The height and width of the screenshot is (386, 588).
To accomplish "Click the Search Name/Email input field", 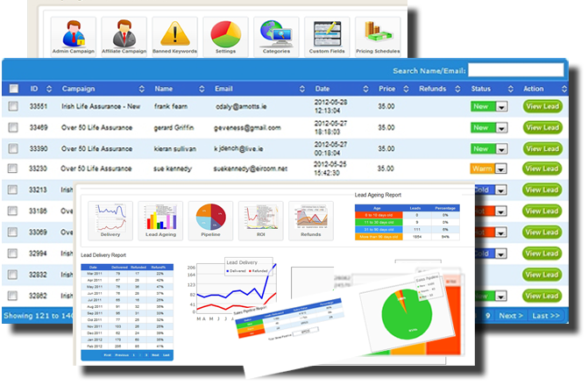I will (x=514, y=70).
